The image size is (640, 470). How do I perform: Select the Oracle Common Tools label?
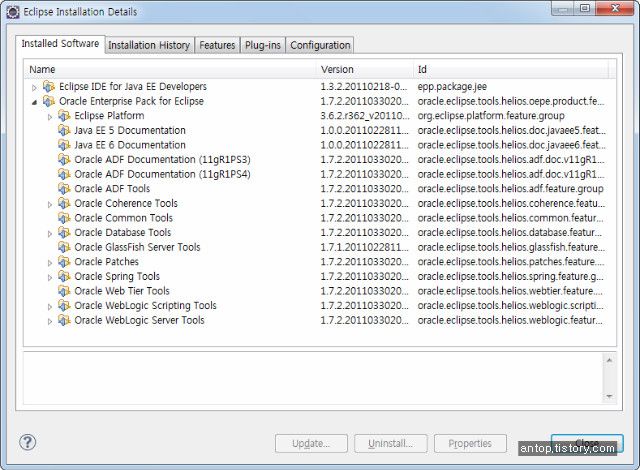click(123, 218)
